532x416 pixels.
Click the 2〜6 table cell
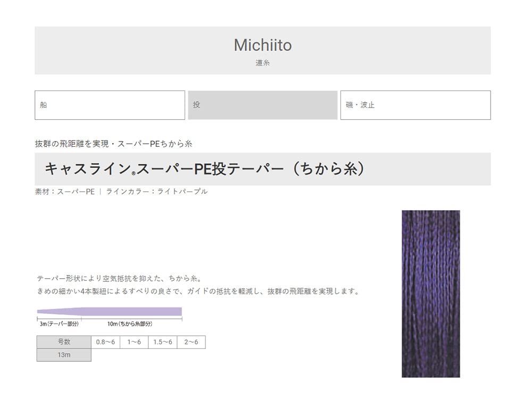point(191,342)
